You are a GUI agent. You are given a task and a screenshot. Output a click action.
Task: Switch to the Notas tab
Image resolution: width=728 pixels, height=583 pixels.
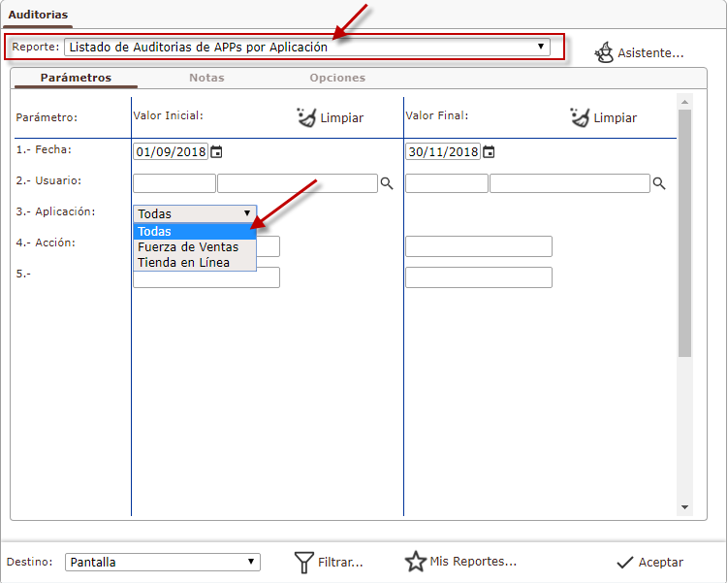pyautogui.click(x=206, y=78)
